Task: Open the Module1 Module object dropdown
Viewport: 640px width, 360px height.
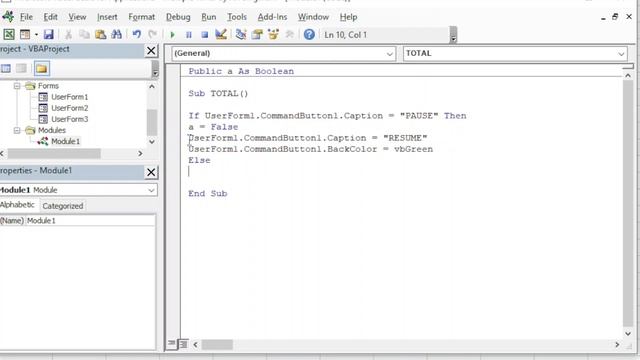Action: 151,190
